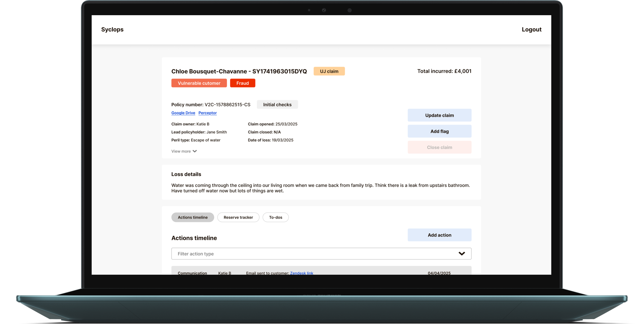Switch to the To-dos tab
644x324 pixels.
point(275,217)
